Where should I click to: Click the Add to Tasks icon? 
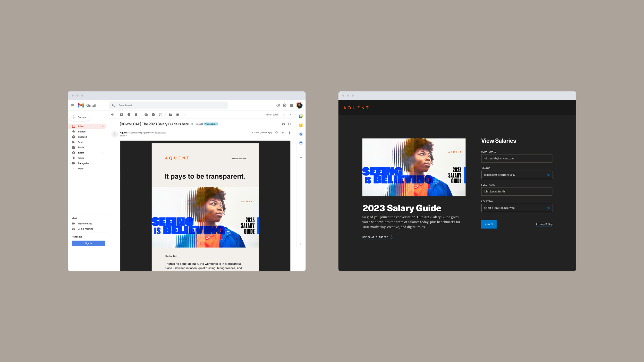click(x=161, y=115)
